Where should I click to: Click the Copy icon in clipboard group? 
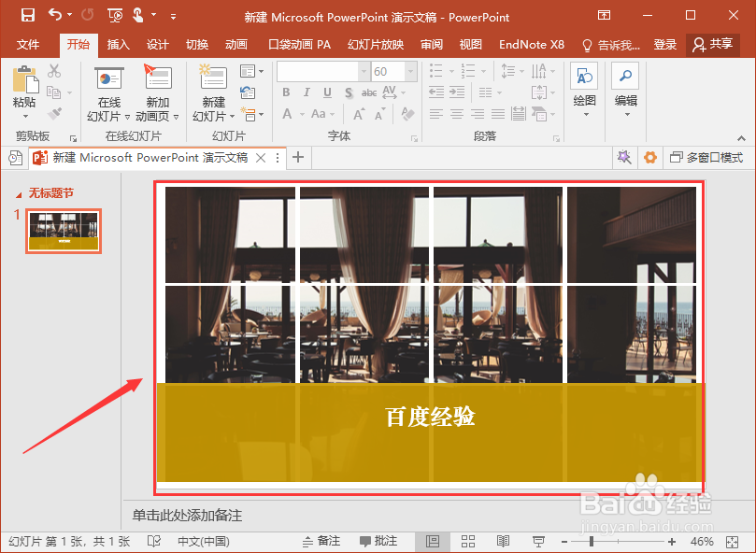click(53, 92)
